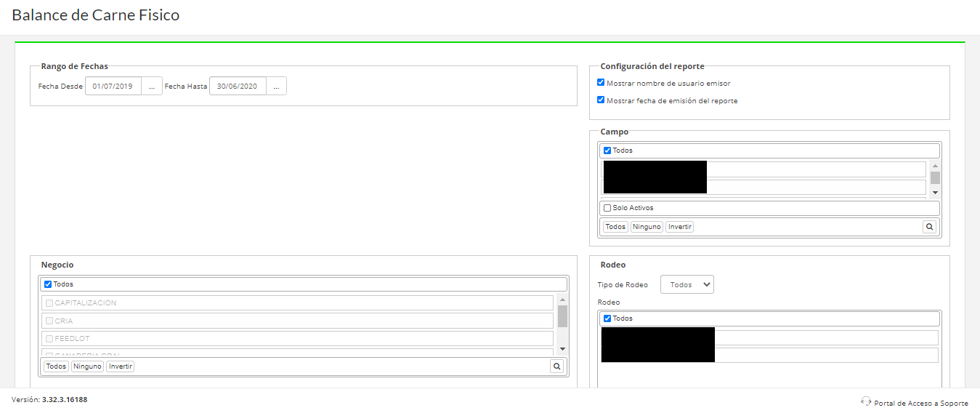Open the Tipo de Rodeo dropdown
The height and width of the screenshot is (413, 980).
687,284
